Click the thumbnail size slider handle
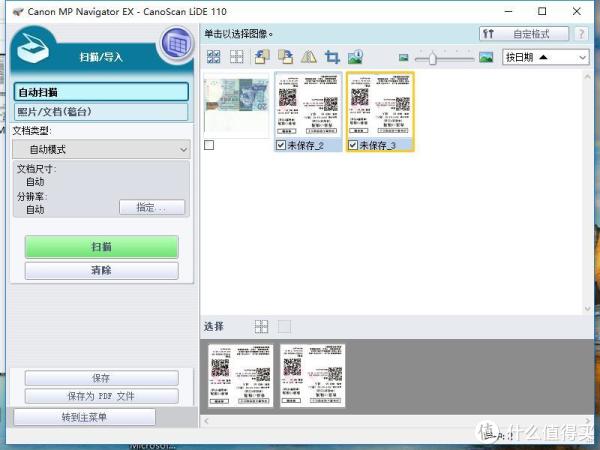The image size is (600, 450). 432,58
